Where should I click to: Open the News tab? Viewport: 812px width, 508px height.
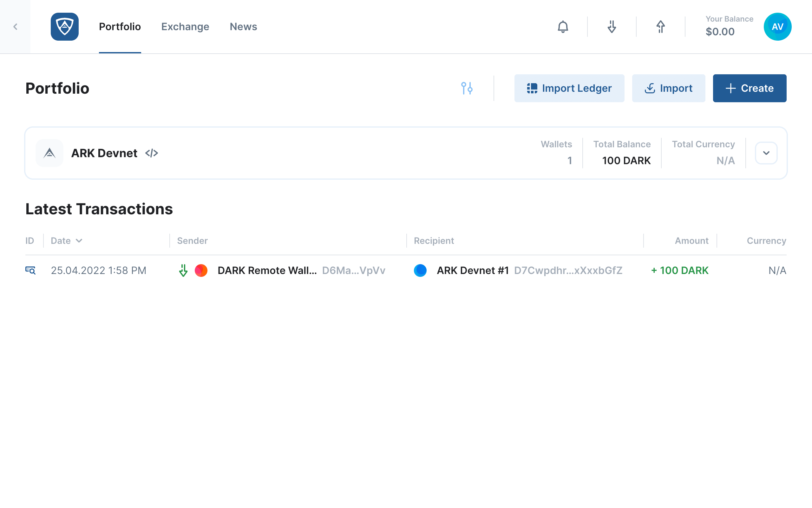[x=243, y=27]
